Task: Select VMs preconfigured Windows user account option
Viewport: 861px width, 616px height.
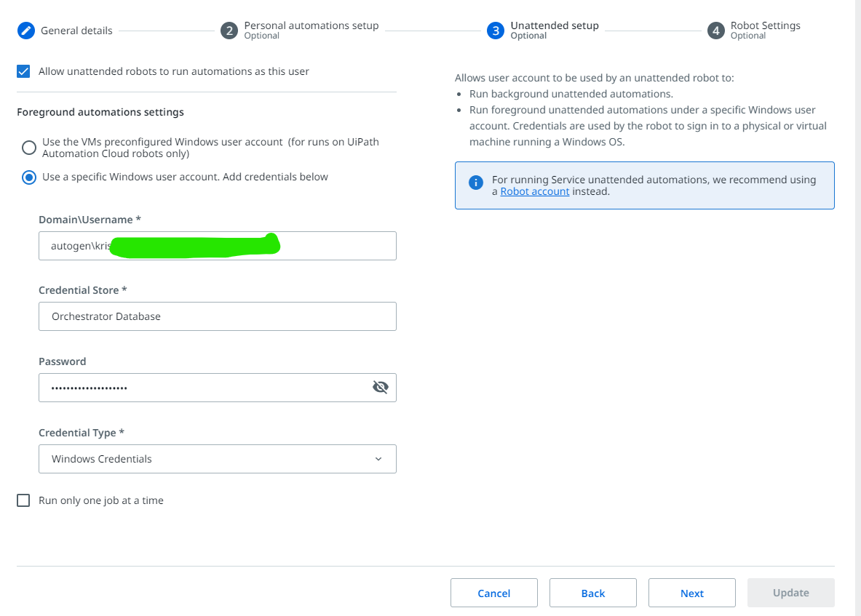Action: coord(29,148)
